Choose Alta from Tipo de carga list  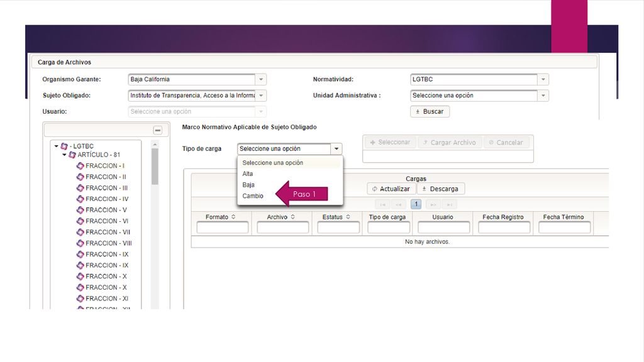point(290,173)
